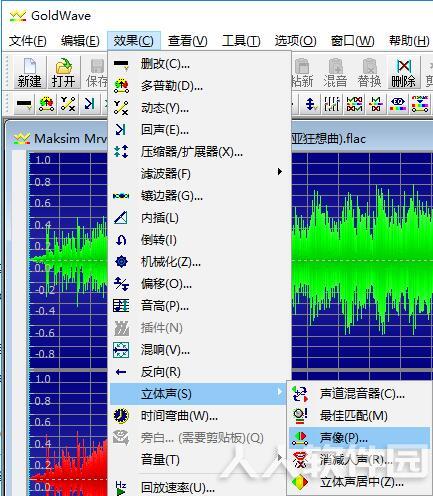The height and width of the screenshot is (496, 433).
Task: Click the 删除 (Delete) toolbar button
Action: (403, 73)
